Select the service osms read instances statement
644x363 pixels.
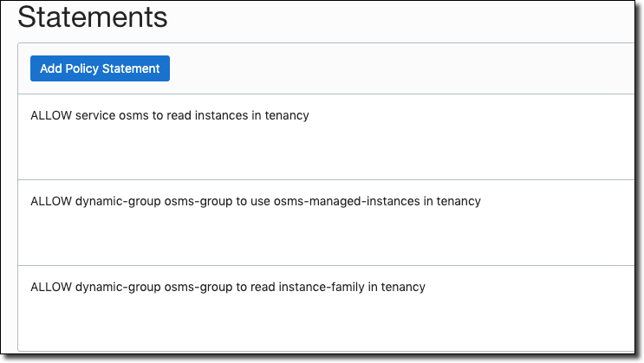click(170, 115)
